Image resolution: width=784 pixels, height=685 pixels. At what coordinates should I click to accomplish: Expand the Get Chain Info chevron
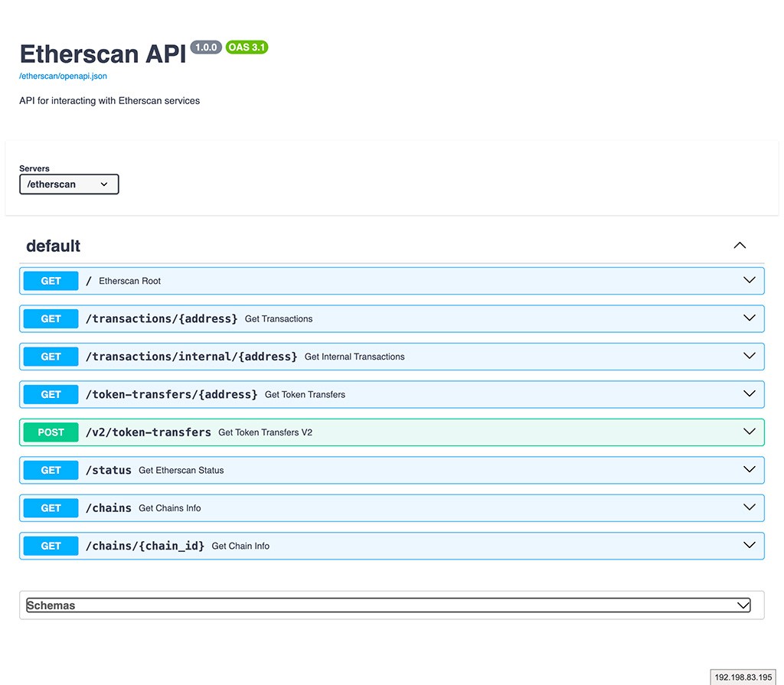coord(749,545)
